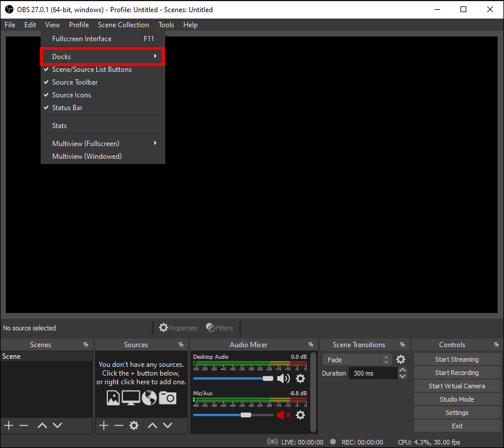Start Virtual Camera
This screenshot has width=504, height=448.
(x=457, y=386)
